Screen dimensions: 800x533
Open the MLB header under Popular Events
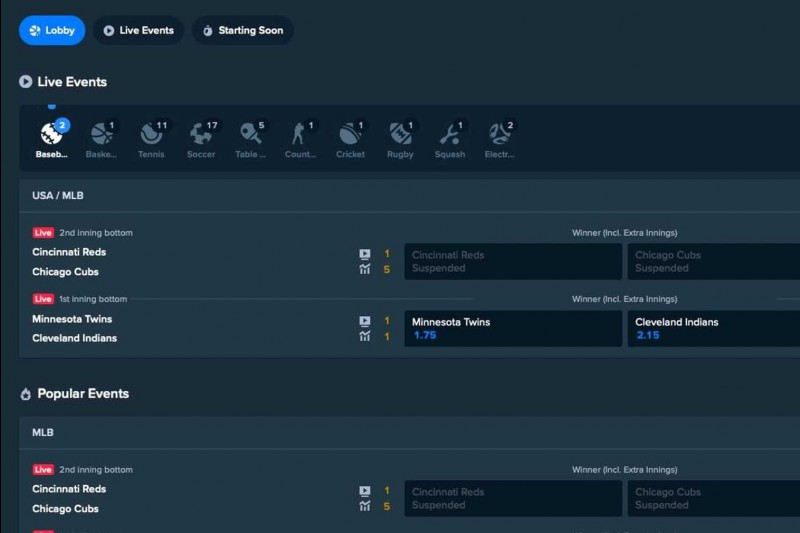410,433
